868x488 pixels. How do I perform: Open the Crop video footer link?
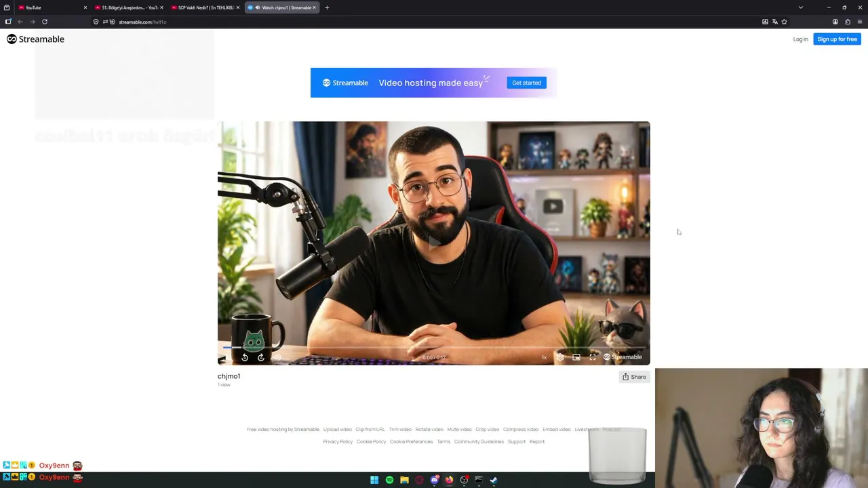coord(487,430)
